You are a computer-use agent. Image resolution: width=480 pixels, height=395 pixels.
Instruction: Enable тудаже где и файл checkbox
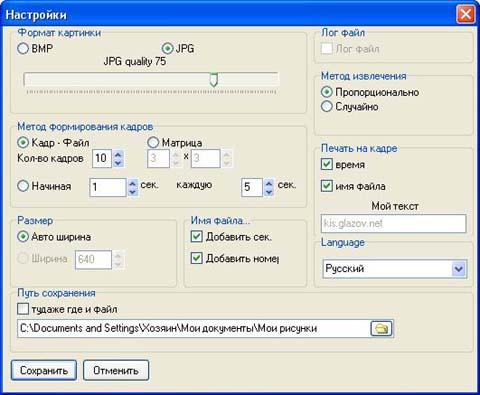coord(23,309)
